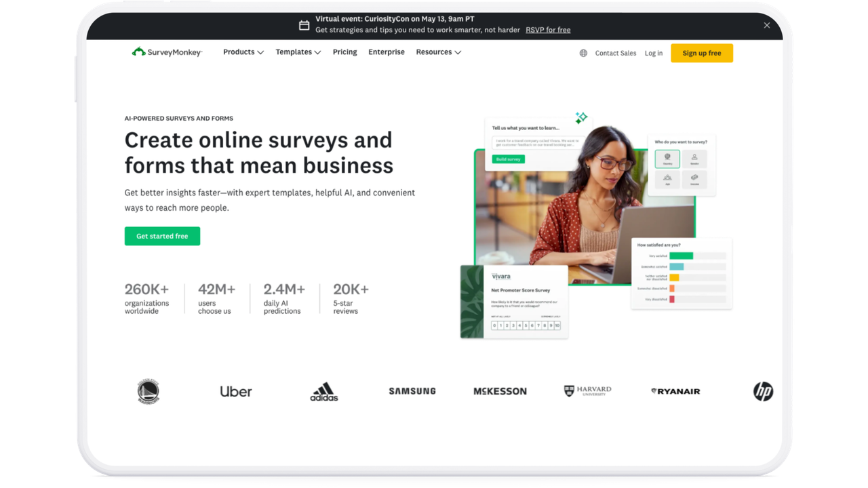Follow the RSVP for free link
The height and width of the screenshot is (488, 868).
click(548, 30)
